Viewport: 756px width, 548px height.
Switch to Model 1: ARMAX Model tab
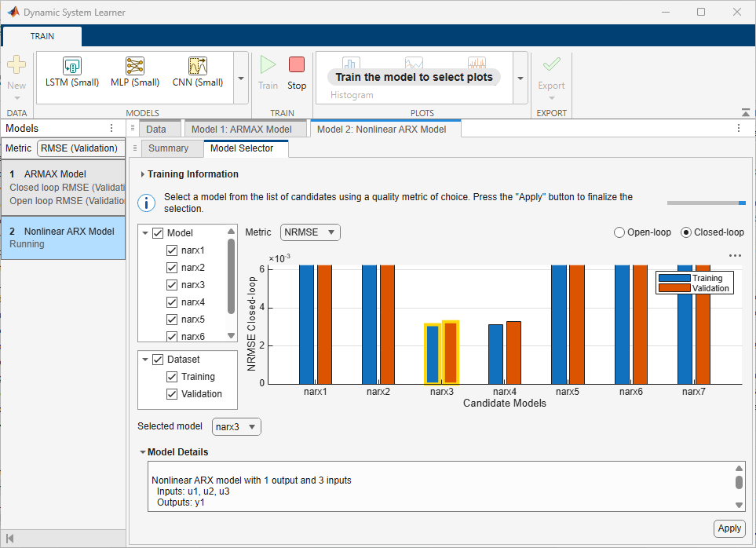click(246, 130)
